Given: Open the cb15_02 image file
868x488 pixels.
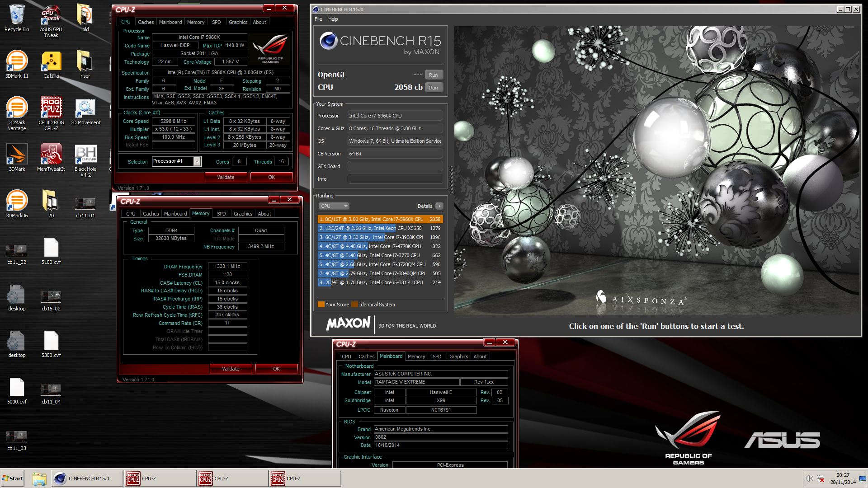Looking at the screenshot, I should pos(51,300).
